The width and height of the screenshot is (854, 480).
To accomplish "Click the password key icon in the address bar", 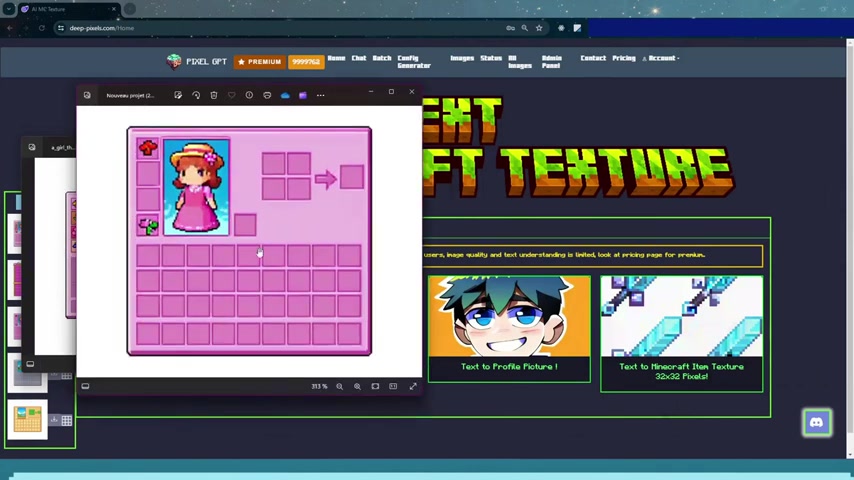I will (x=510, y=28).
